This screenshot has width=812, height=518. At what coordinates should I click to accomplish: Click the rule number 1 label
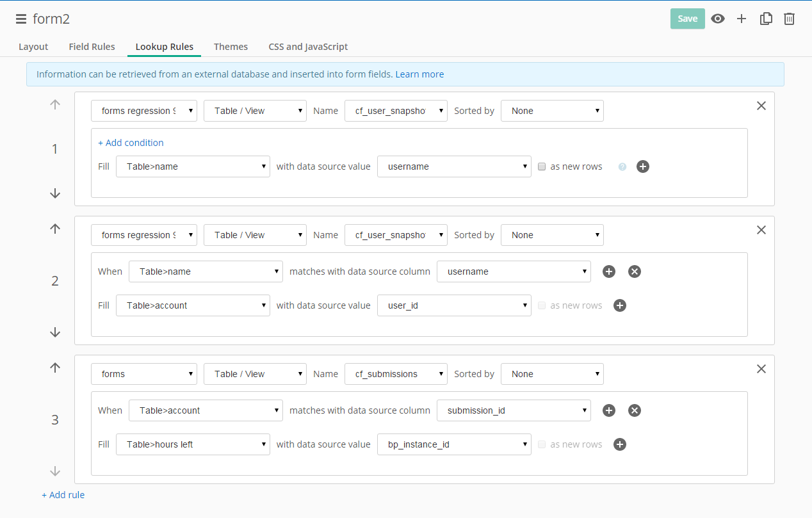pyautogui.click(x=55, y=149)
